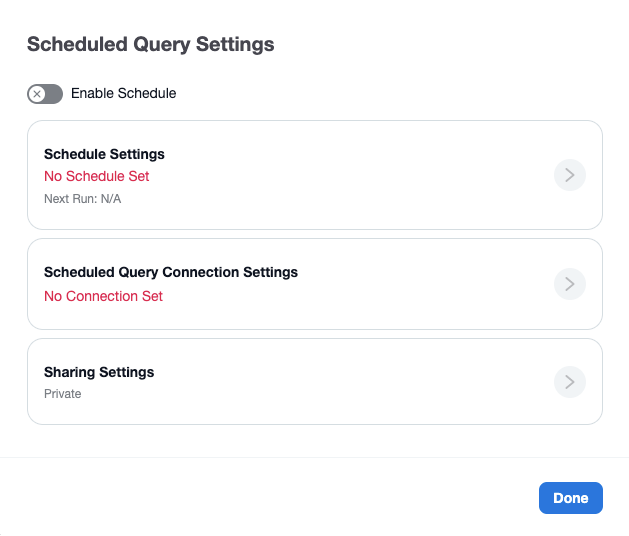Open the Sharing Settings card

tap(315, 382)
